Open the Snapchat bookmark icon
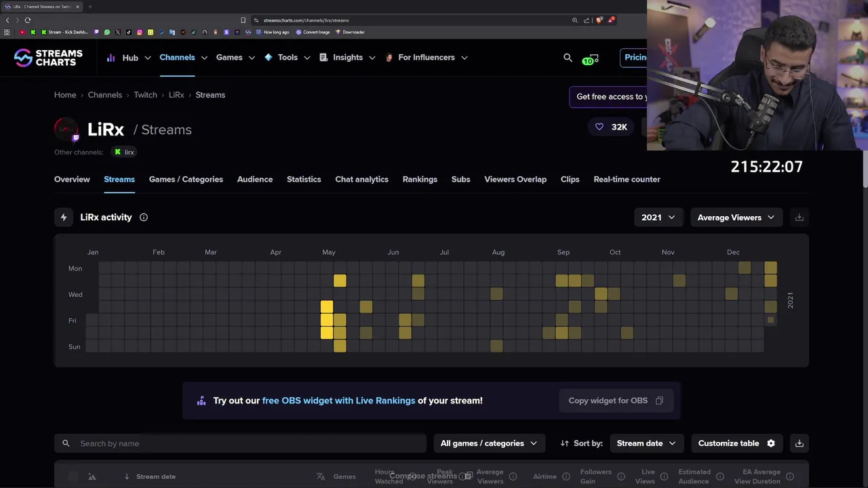 (151, 32)
